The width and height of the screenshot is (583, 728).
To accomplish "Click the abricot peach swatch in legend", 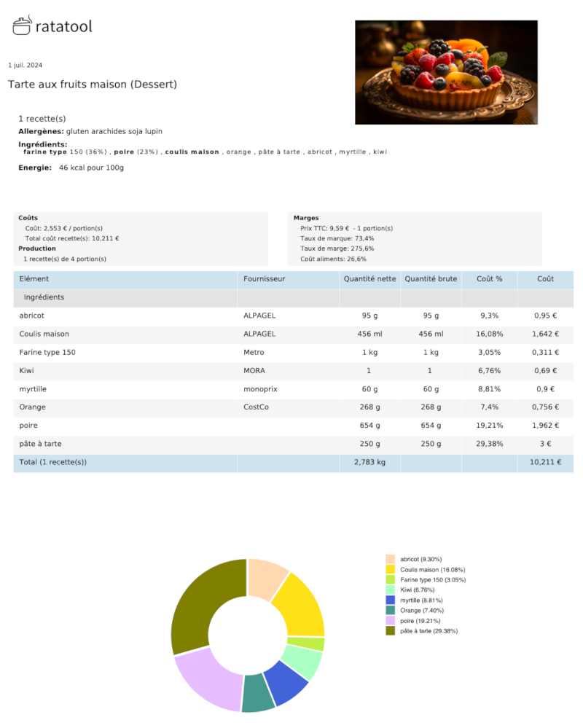I will (390, 559).
